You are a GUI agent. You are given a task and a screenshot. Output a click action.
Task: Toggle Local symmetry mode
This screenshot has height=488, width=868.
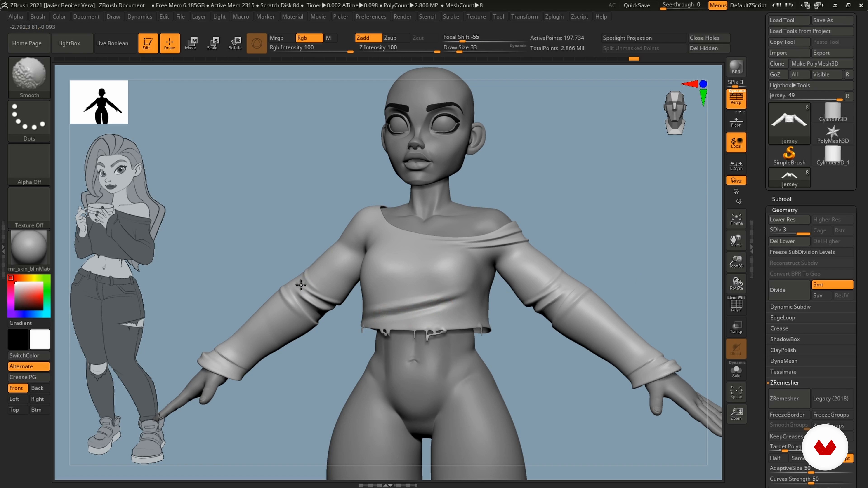[x=736, y=143]
